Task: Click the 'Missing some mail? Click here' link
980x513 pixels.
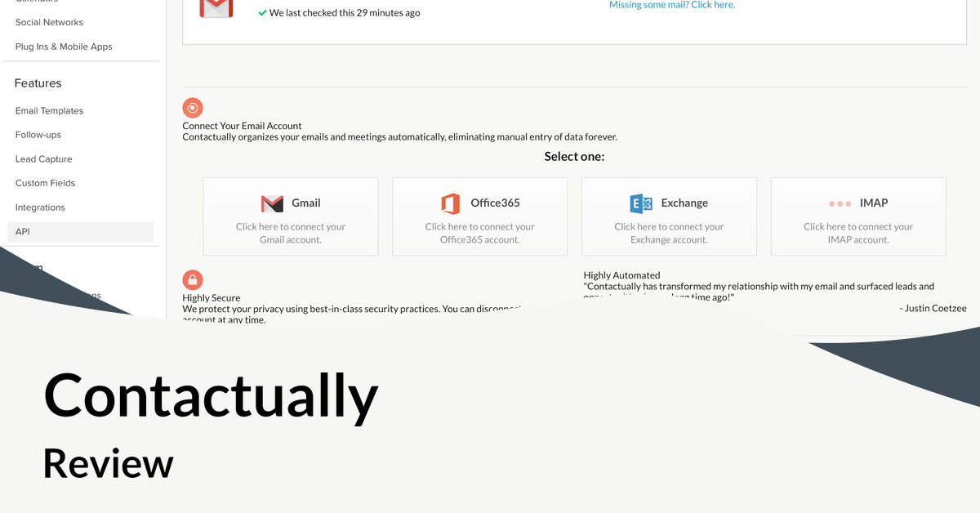Action: [672, 5]
